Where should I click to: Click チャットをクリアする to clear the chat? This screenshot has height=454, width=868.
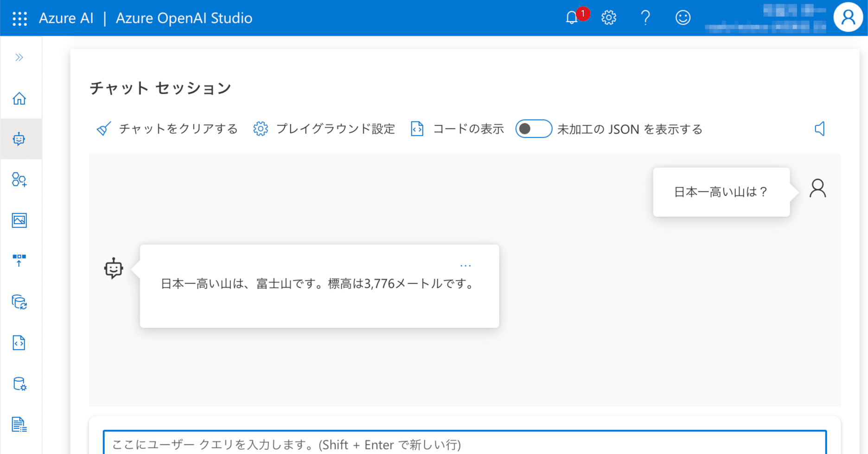pos(178,129)
